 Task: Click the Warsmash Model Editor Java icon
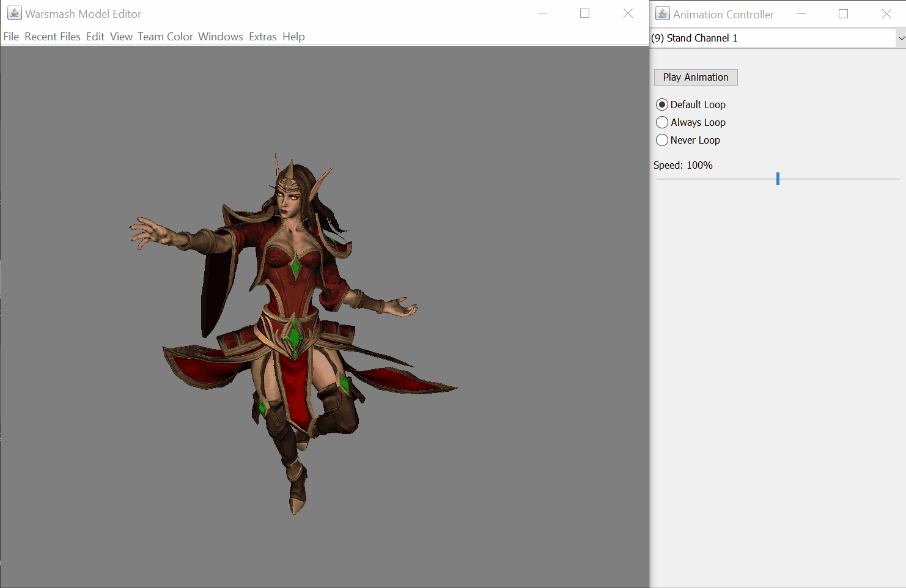tap(14, 13)
